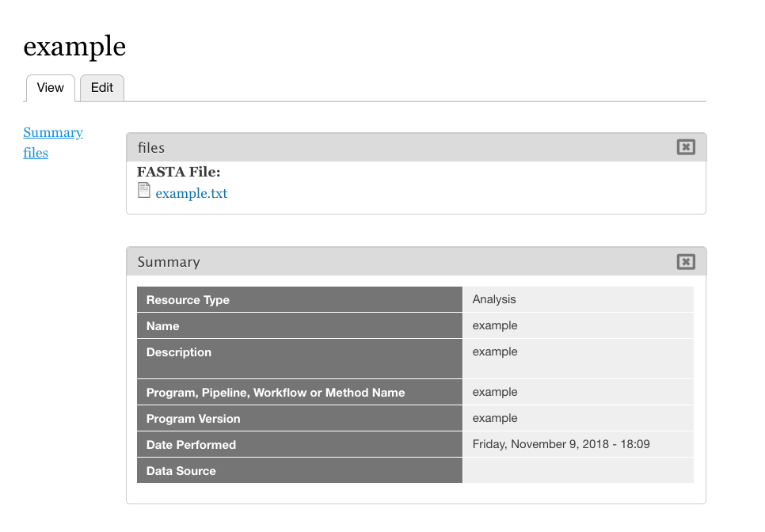
Task: Click the FASTA File label
Action: (x=178, y=172)
